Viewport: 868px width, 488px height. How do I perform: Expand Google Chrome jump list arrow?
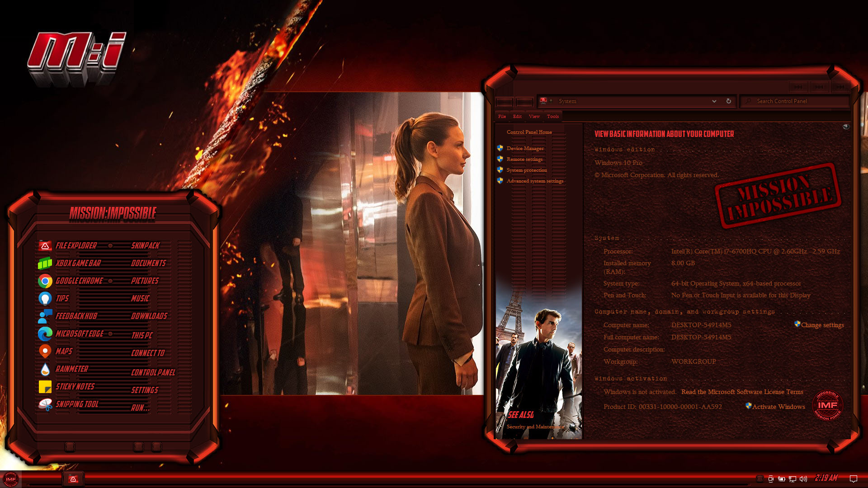(110, 281)
